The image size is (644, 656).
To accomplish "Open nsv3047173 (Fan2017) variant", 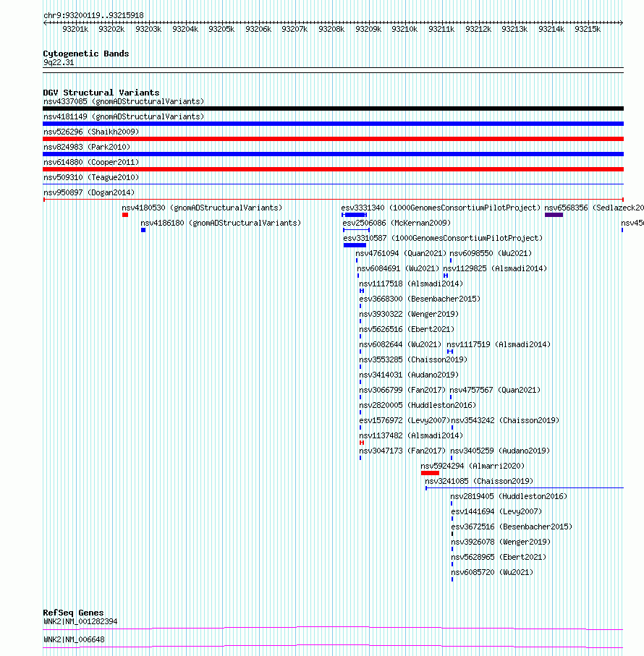I will click(x=402, y=451).
